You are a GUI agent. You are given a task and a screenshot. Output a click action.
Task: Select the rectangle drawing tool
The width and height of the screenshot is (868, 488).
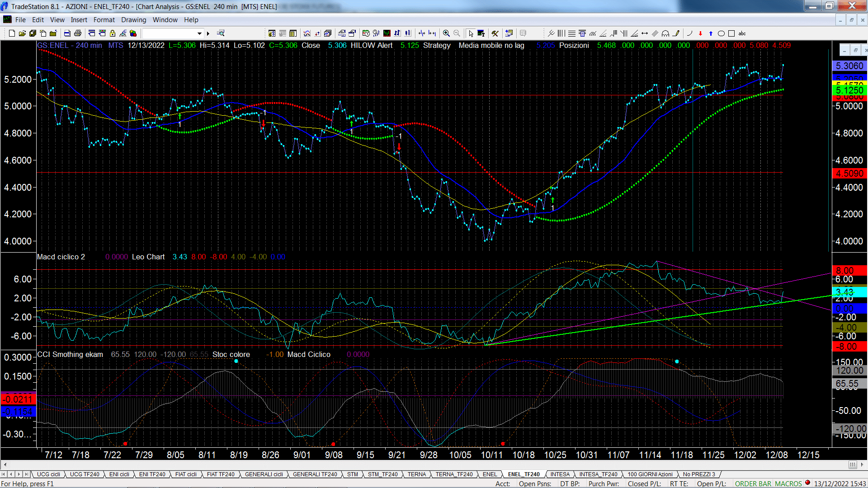point(731,33)
